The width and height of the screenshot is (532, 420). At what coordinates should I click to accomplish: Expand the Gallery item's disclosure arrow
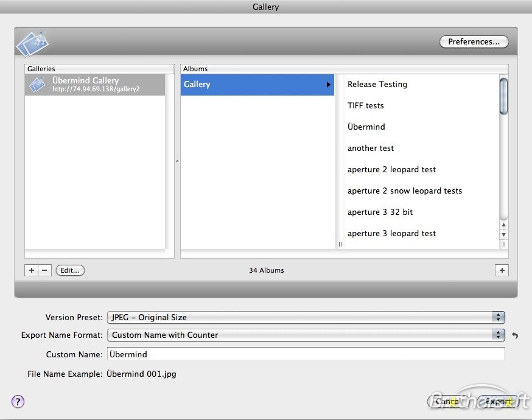pos(329,85)
